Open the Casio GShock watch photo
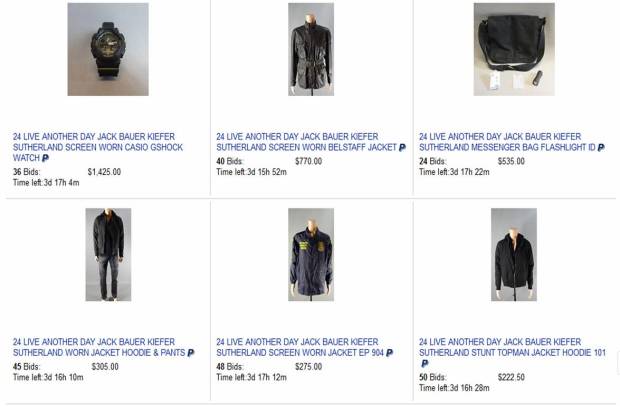The width and height of the screenshot is (620, 406). (x=108, y=49)
